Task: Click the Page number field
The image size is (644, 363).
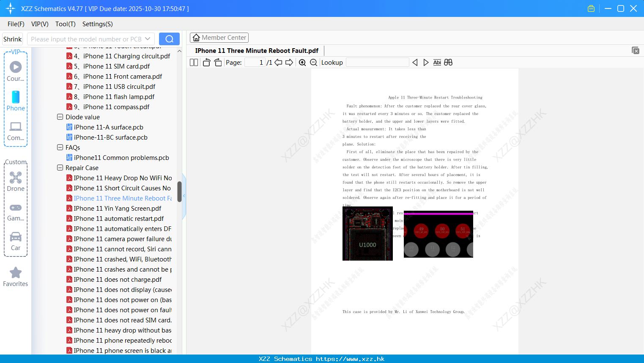Action: (x=255, y=63)
